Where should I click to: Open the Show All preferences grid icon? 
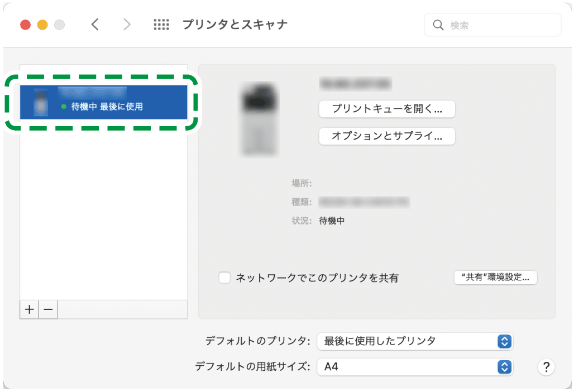(161, 25)
